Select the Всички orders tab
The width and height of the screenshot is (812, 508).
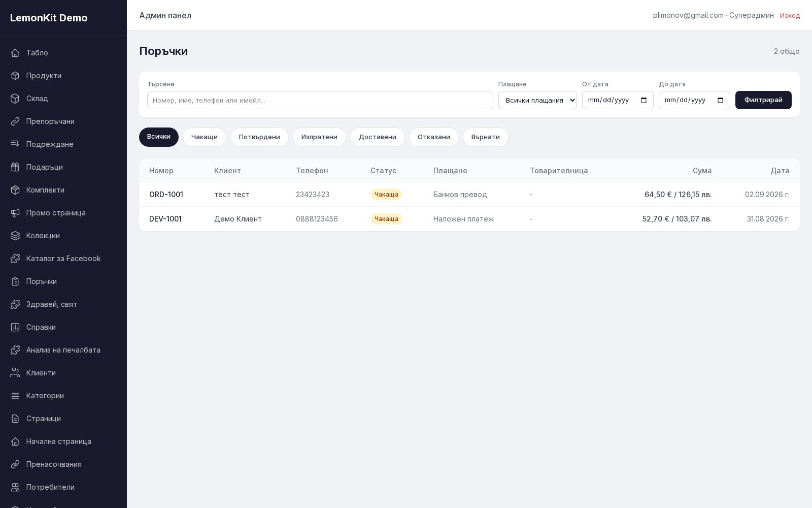click(159, 137)
